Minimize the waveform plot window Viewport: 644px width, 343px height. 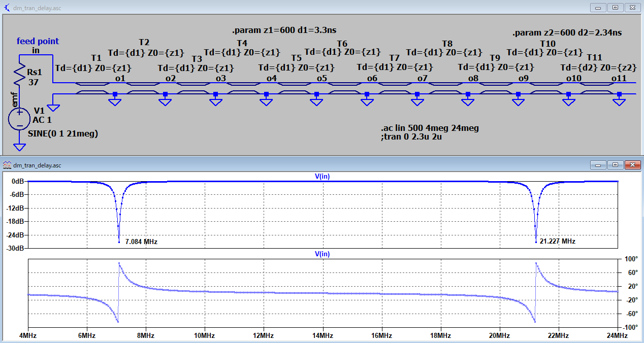click(x=598, y=165)
